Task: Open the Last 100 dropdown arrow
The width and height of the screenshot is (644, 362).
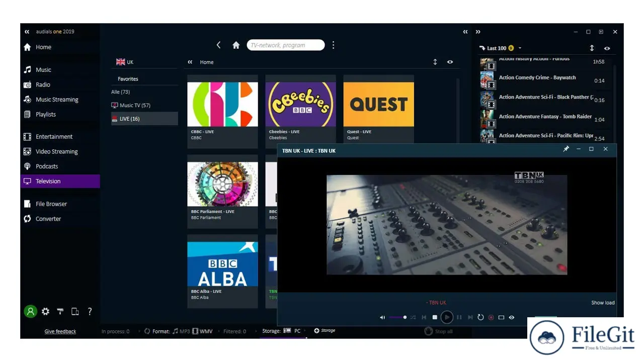Action: pyautogui.click(x=520, y=48)
